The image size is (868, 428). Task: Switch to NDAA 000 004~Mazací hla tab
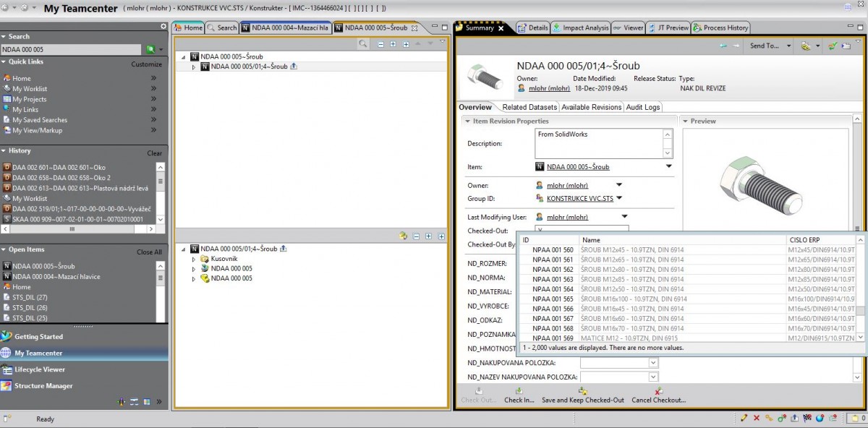[x=286, y=27]
